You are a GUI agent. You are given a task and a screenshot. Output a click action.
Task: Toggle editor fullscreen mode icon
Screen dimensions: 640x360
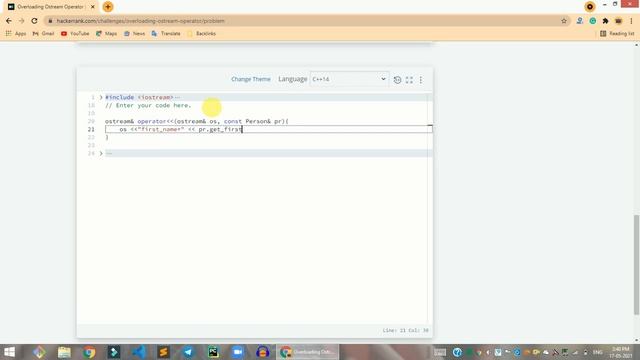[x=409, y=80]
